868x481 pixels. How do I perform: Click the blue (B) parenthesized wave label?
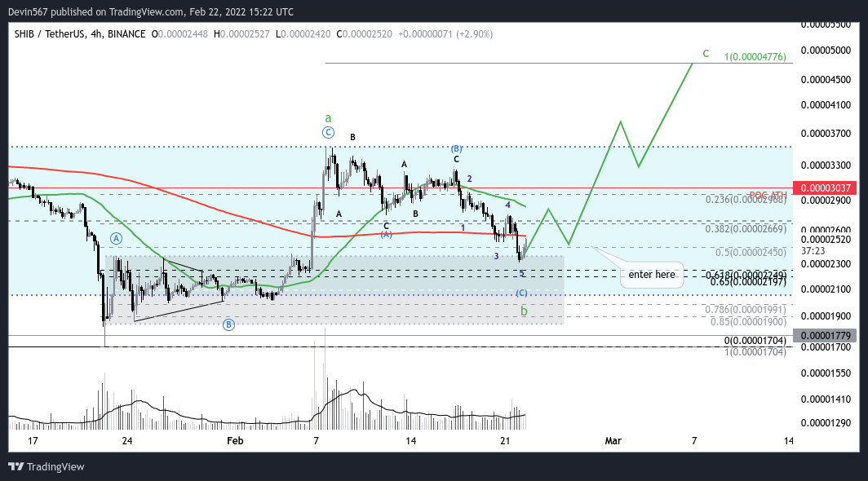pos(456,148)
